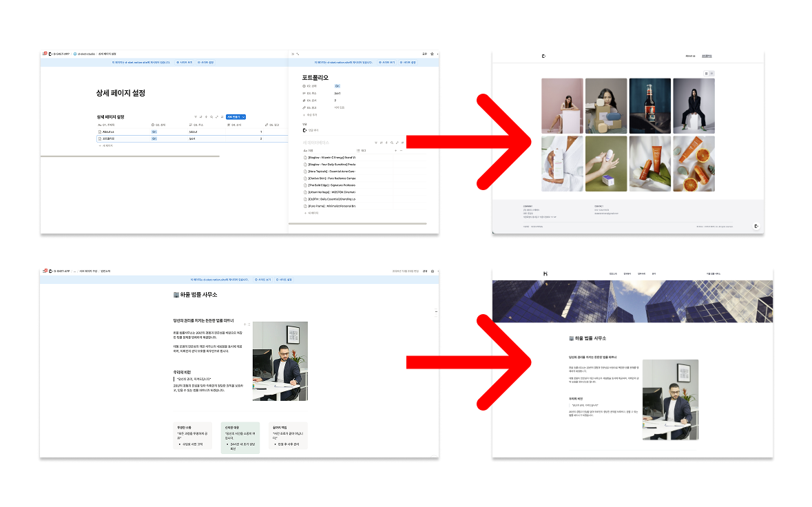Open About us in portfolio site navigation
This screenshot has width=812, height=507.
[x=689, y=56]
